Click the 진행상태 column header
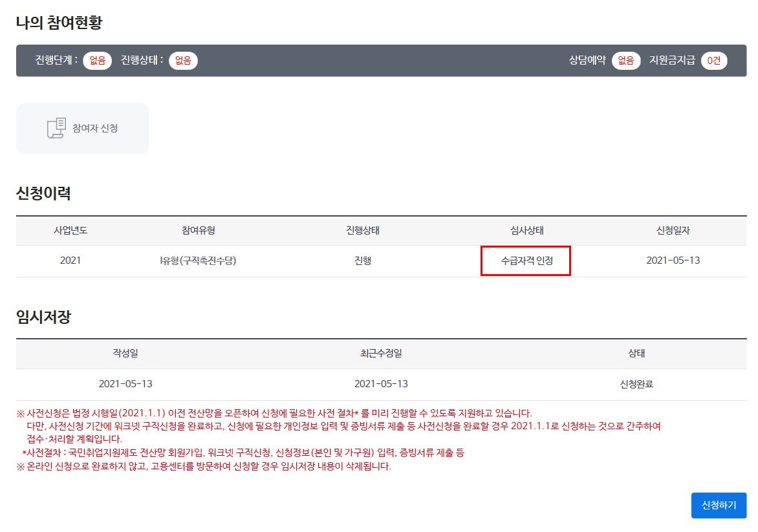 363,231
